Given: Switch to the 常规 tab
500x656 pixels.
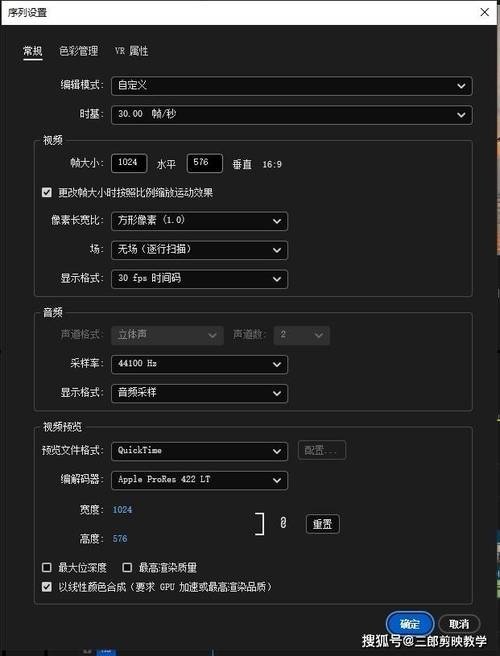Looking at the screenshot, I should pos(33,51).
